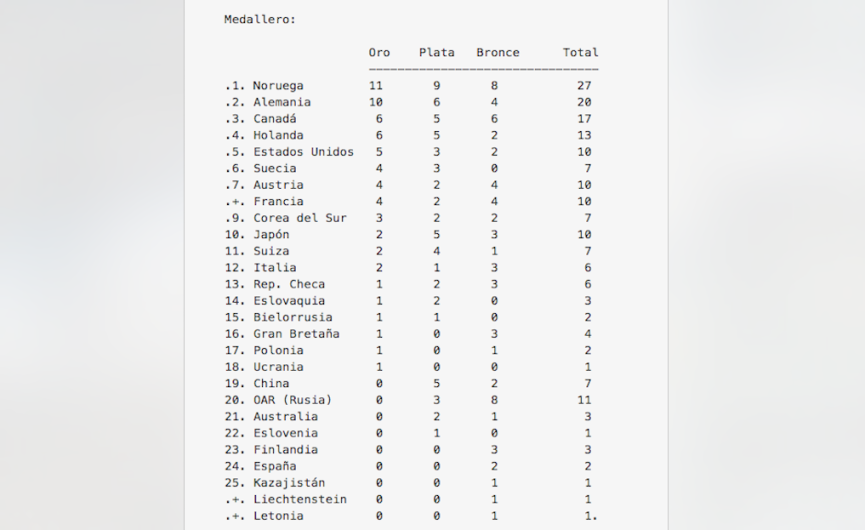Click the Bronce column header
Screen dimensions: 865x530
tap(498, 52)
